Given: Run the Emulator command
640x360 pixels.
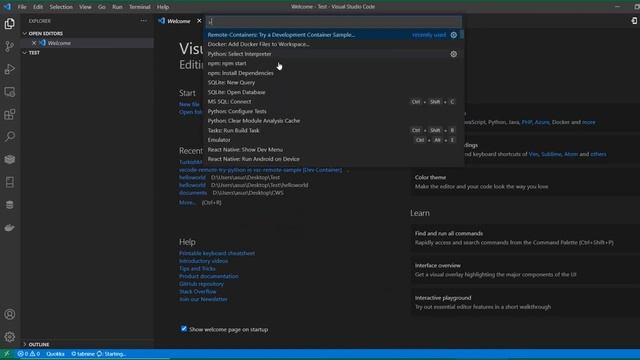Looking at the screenshot, I should (333, 140).
